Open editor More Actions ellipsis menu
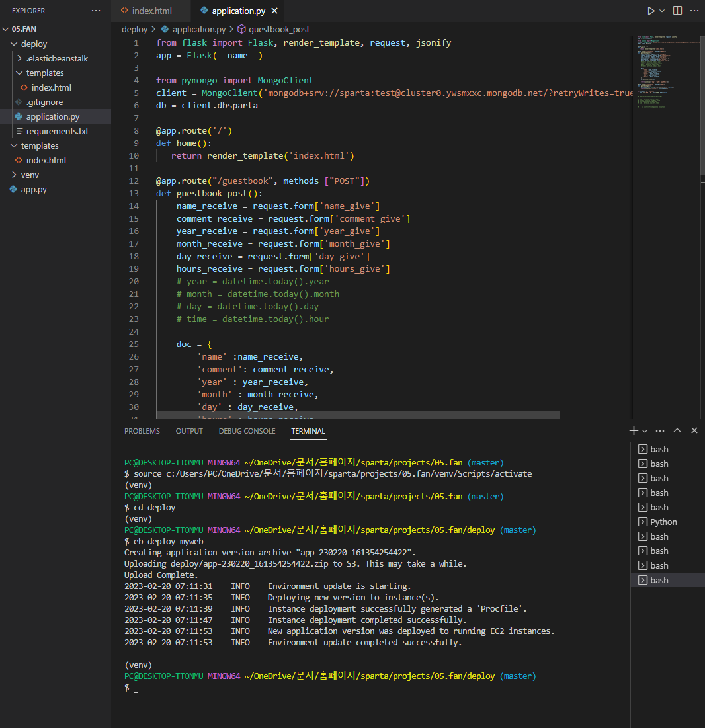 coord(694,11)
